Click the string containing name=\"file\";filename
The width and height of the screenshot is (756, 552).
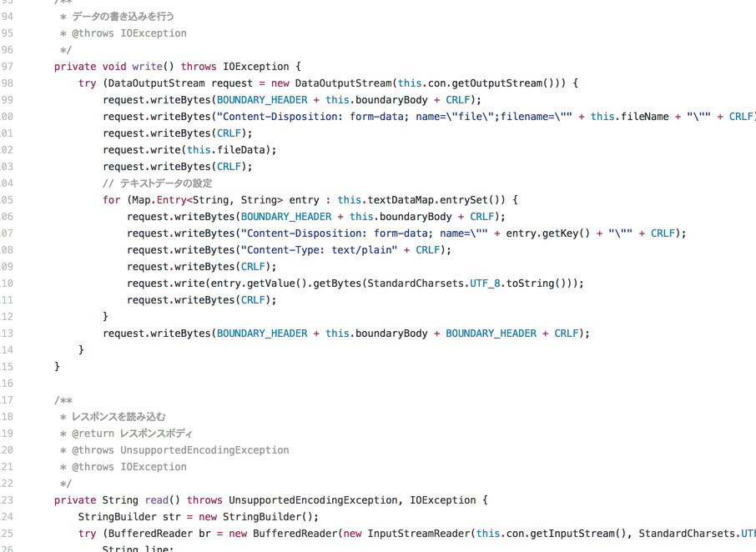coord(395,117)
